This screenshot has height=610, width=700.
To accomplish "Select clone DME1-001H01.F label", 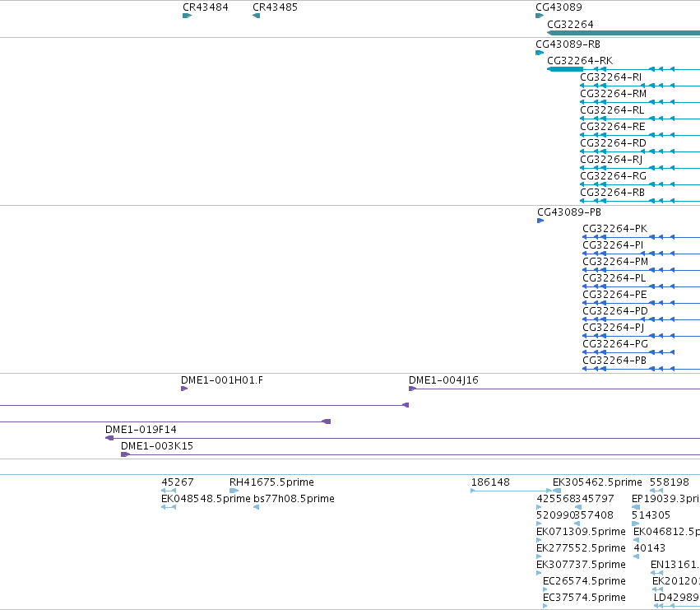I will (x=222, y=380).
